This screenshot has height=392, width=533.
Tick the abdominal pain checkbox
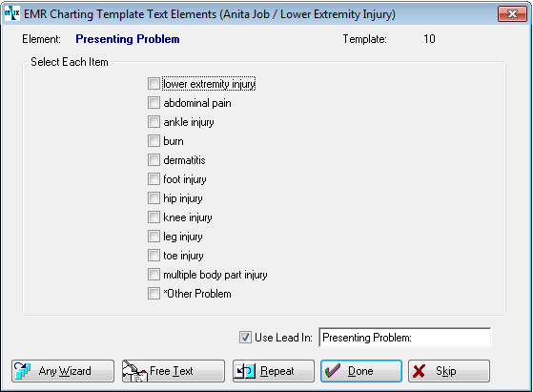pyautogui.click(x=154, y=103)
